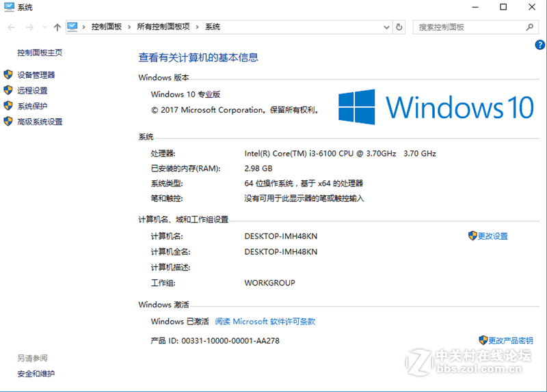Click 更改产品密钥 link

click(510, 341)
